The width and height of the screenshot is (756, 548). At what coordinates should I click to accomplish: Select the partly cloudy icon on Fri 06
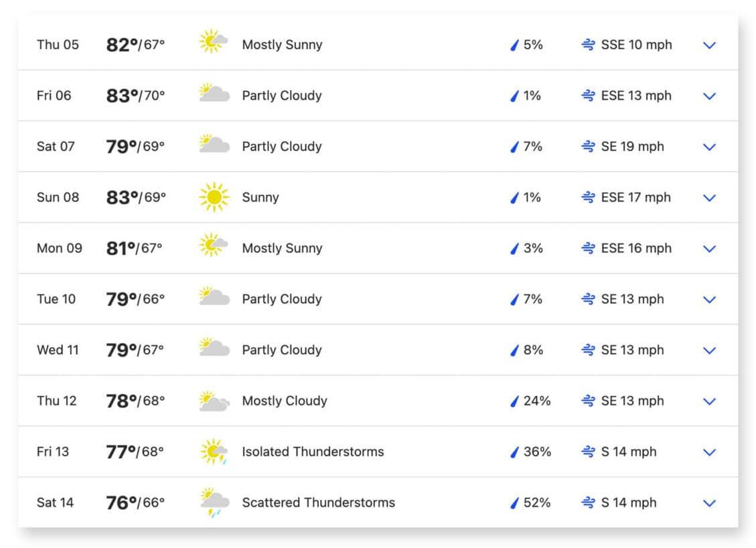coord(213,95)
